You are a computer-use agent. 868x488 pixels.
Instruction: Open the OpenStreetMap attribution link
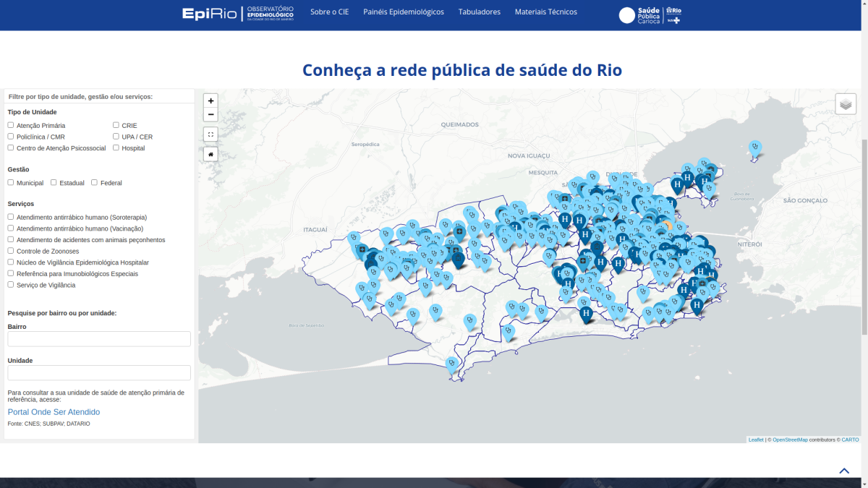coord(790,440)
